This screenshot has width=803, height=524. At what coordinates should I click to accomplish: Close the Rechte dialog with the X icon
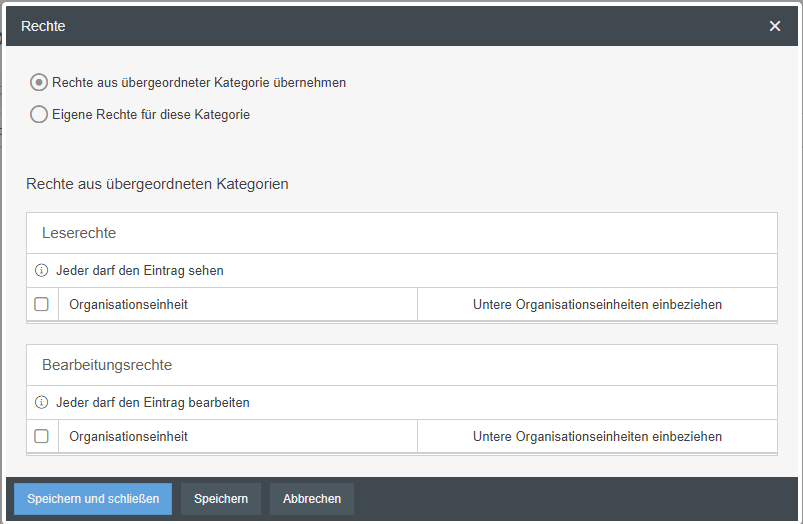coord(775,26)
